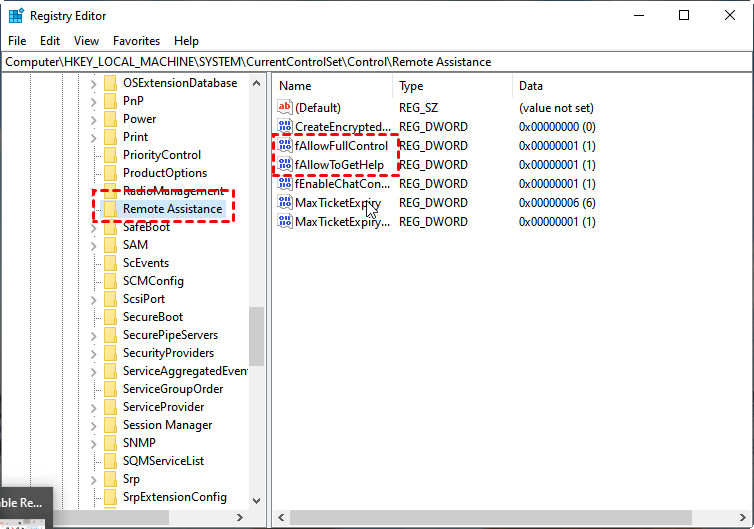Select the (Default) value name

click(x=318, y=108)
